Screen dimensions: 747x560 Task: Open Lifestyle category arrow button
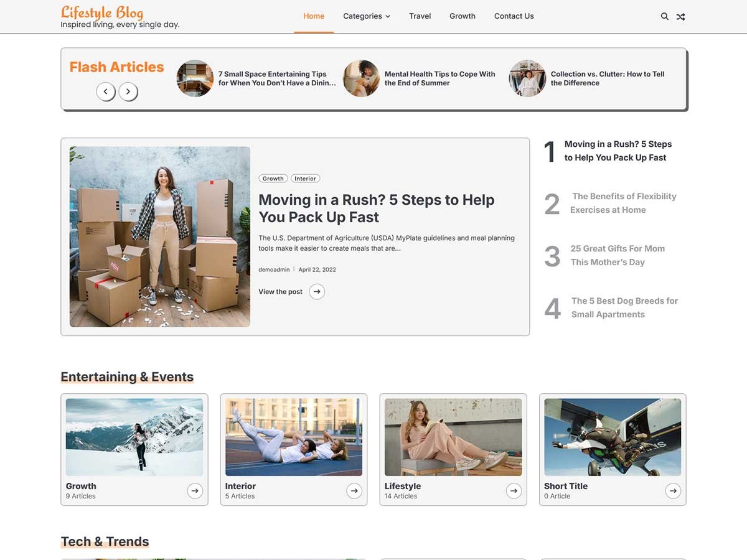pos(514,491)
